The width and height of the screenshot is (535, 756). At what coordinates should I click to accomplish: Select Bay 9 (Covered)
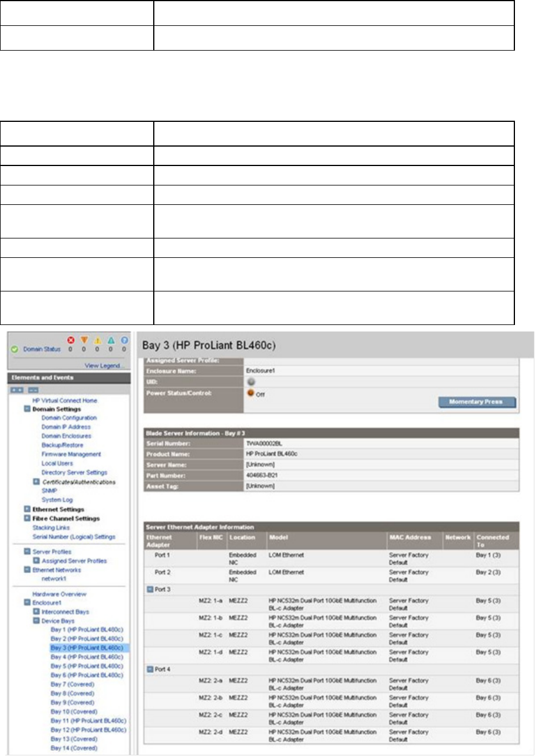click(x=72, y=702)
